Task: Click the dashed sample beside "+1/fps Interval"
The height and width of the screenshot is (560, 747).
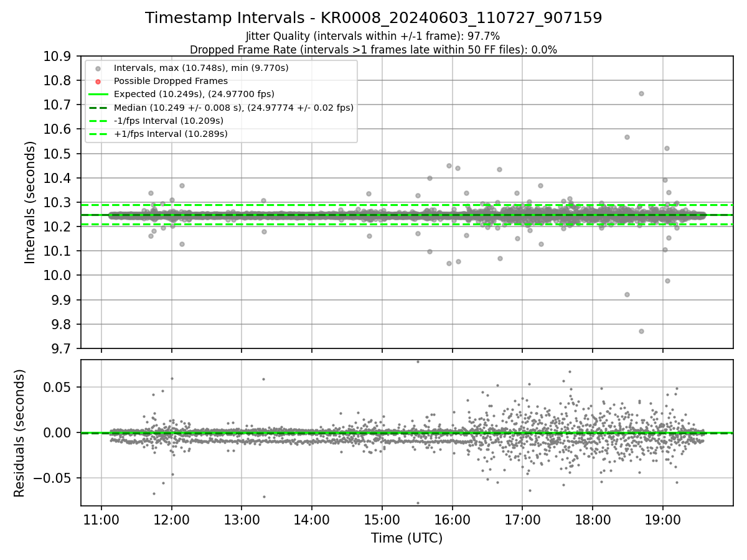Action: [x=98, y=134]
